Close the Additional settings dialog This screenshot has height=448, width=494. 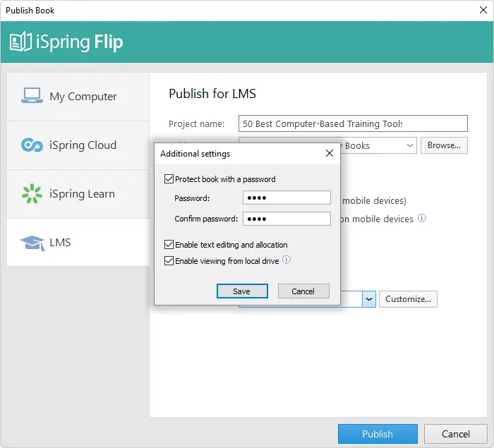coord(330,153)
